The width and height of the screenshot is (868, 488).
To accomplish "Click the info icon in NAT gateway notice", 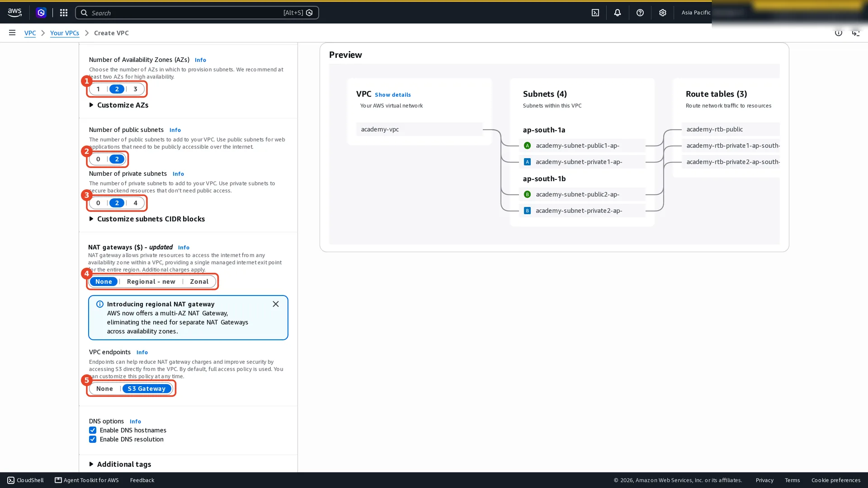I will pos(100,304).
